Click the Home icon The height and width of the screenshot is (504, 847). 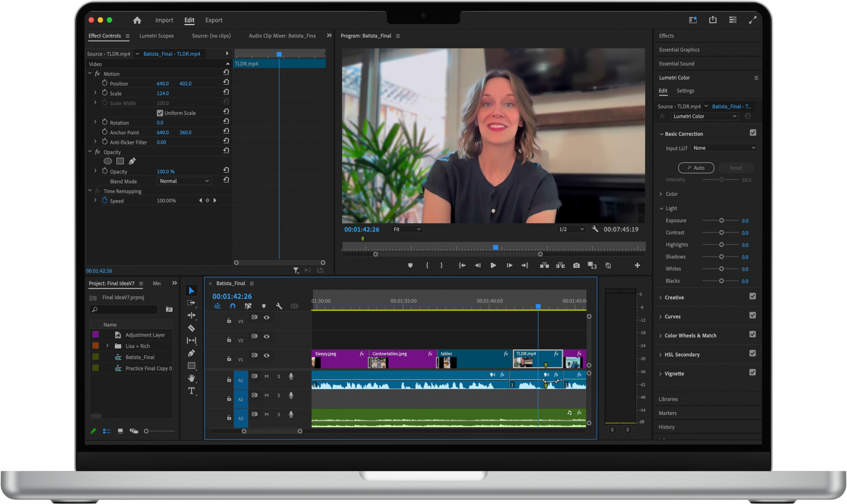(x=137, y=20)
